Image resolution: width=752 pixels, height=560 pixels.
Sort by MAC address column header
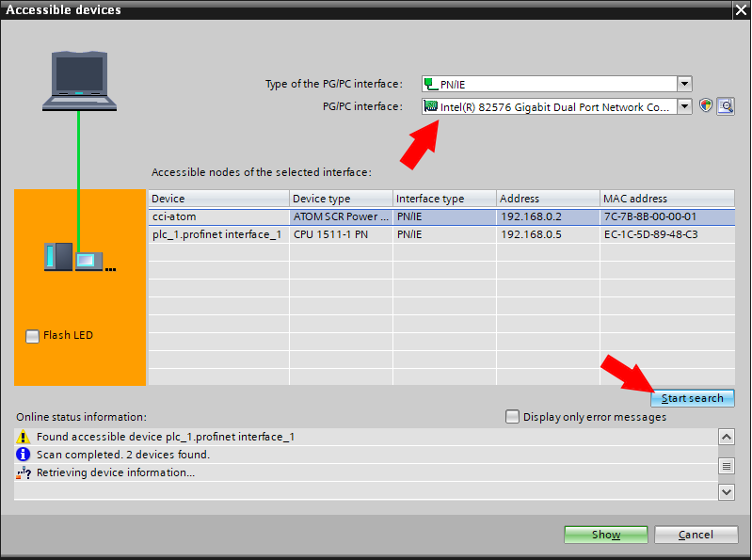point(667,199)
